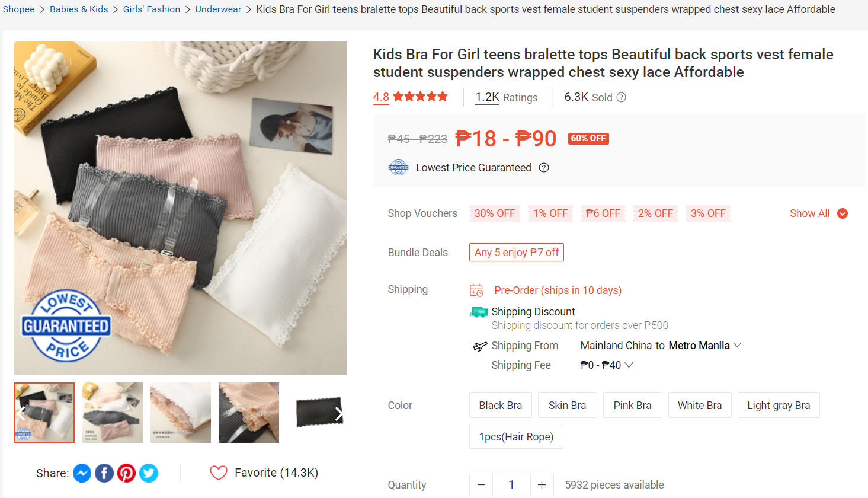Expand the shipping fee details

point(607,365)
